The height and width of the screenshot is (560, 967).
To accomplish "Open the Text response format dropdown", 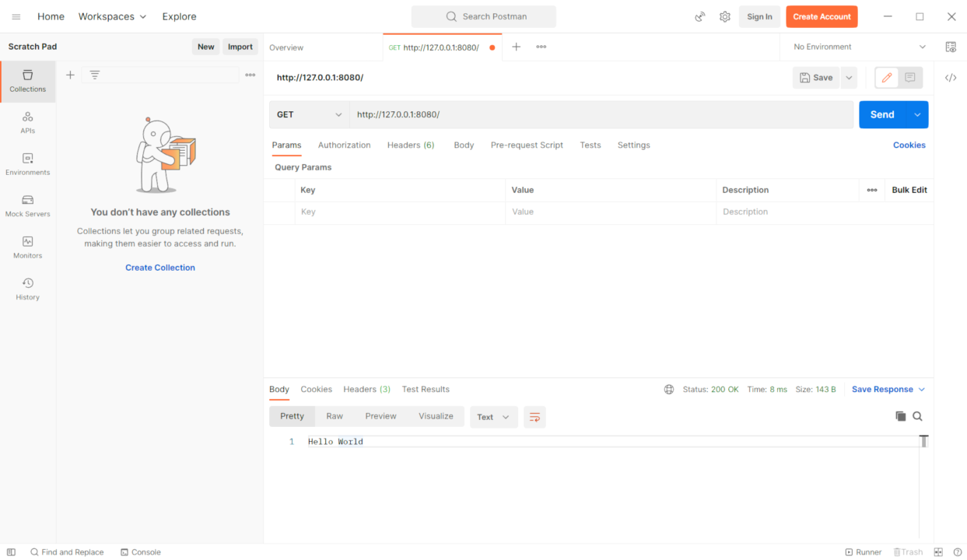I will click(x=493, y=417).
